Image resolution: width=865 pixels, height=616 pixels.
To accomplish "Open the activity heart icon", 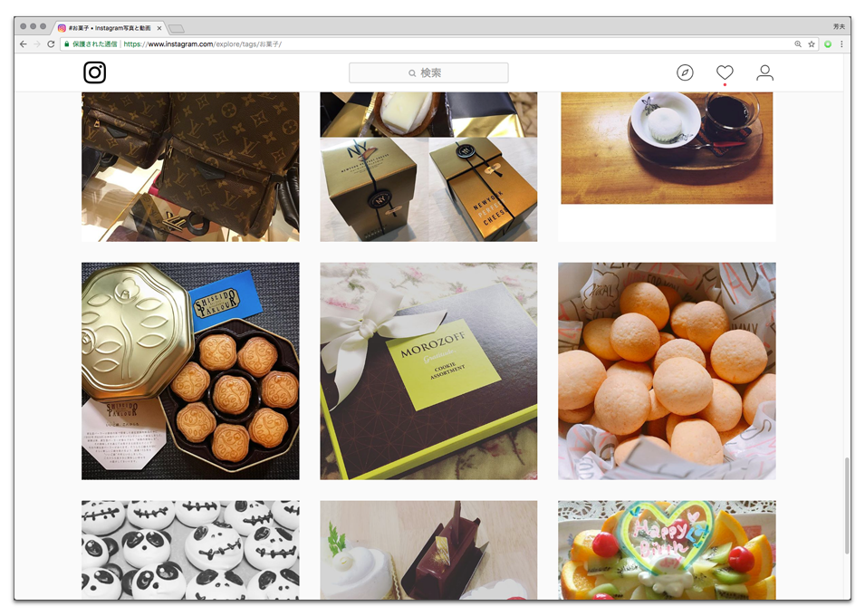I will [x=725, y=72].
